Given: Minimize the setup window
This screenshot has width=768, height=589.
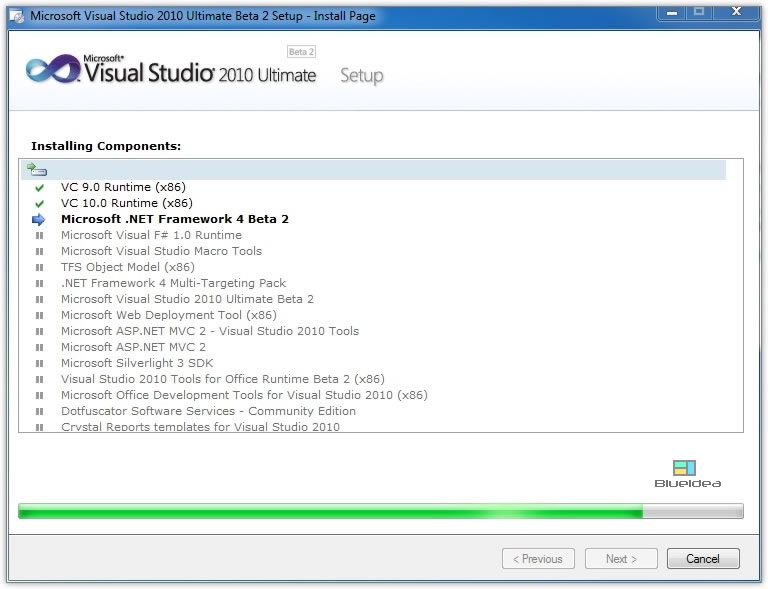Looking at the screenshot, I should (672, 12).
